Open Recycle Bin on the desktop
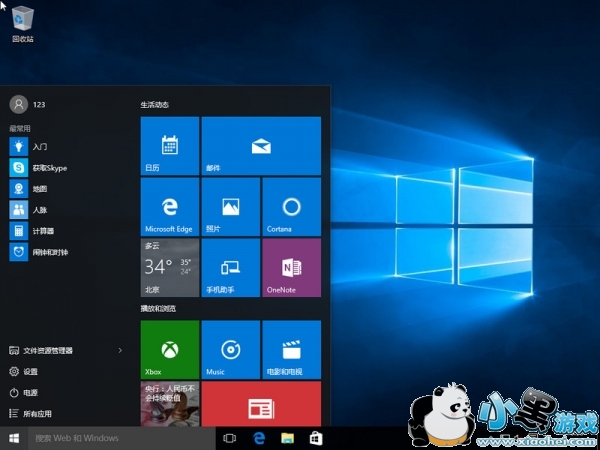This screenshot has height=450, width=600. coord(22,22)
